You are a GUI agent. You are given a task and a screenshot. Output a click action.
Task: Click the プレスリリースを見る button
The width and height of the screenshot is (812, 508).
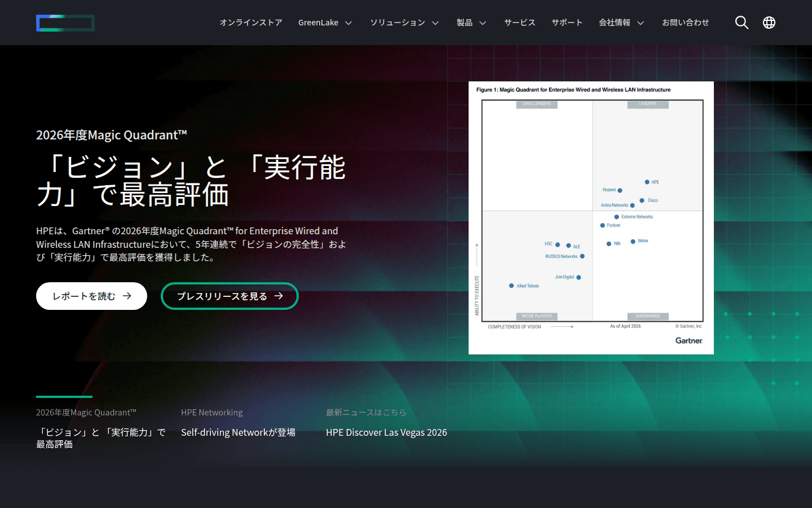(x=230, y=296)
